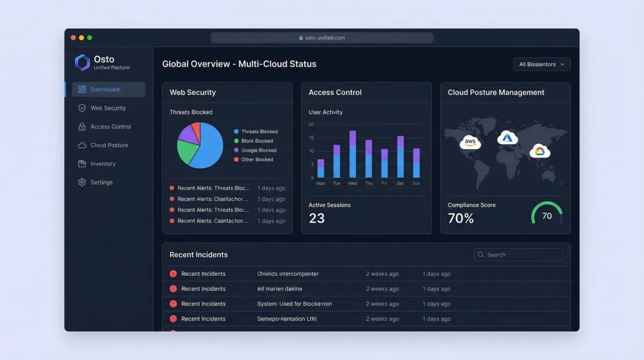The height and width of the screenshot is (360, 644).
Task: Click the Settings gear icon
Action: [82, 182]
